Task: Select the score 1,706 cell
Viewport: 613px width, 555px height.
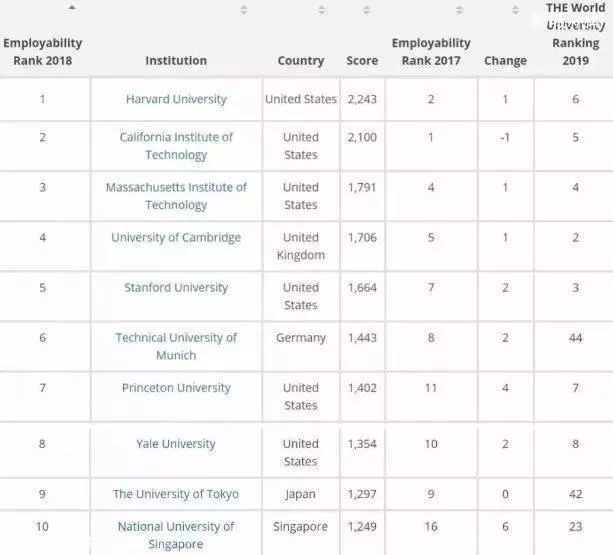Action: coord(362,237)
